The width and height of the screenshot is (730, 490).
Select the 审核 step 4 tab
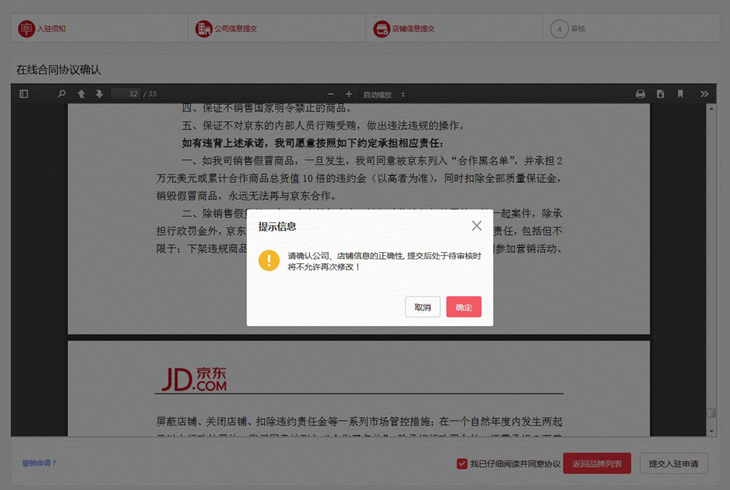631,29
